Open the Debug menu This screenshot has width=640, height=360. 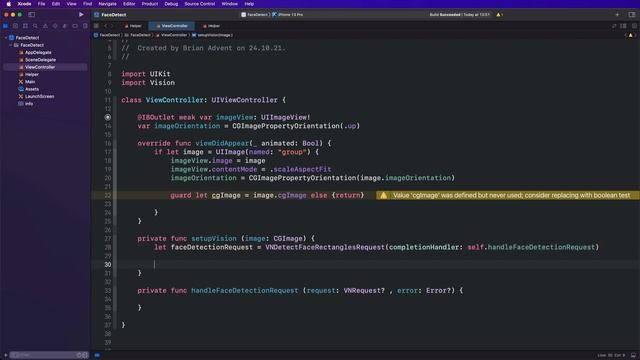(171, 4)
